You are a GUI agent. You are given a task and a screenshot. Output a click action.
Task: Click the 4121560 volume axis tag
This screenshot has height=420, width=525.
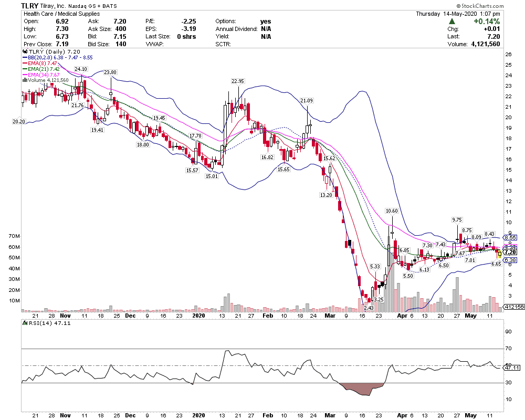[514, 307]
